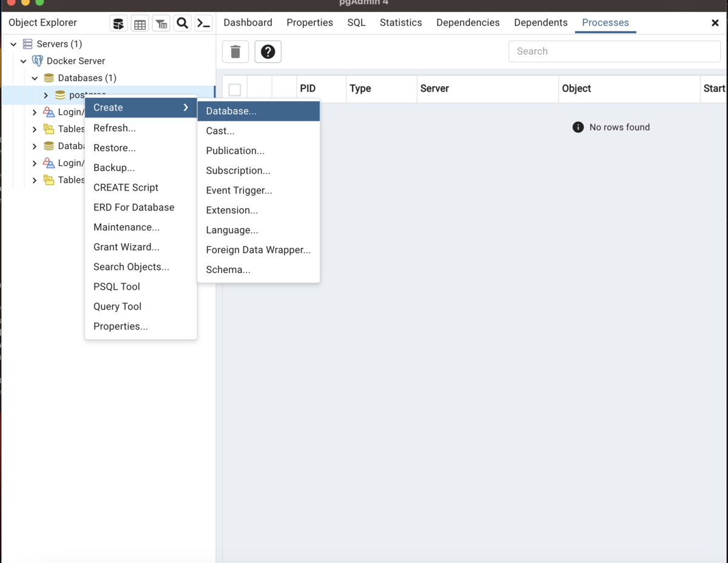Click the postgres database icon
Screen dimensions: 728x563
click(59, 95)
